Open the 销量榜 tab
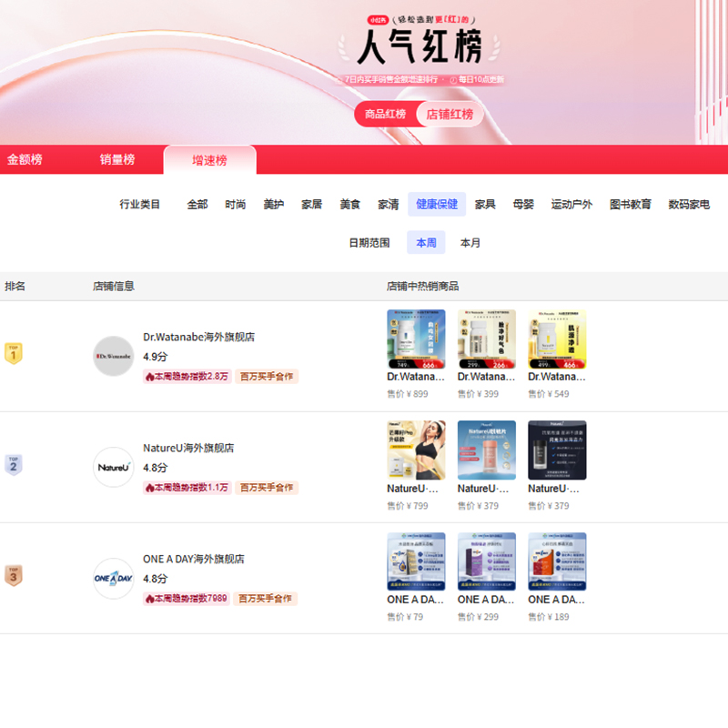This screenshot has height=728, width=728. (117, 159)
